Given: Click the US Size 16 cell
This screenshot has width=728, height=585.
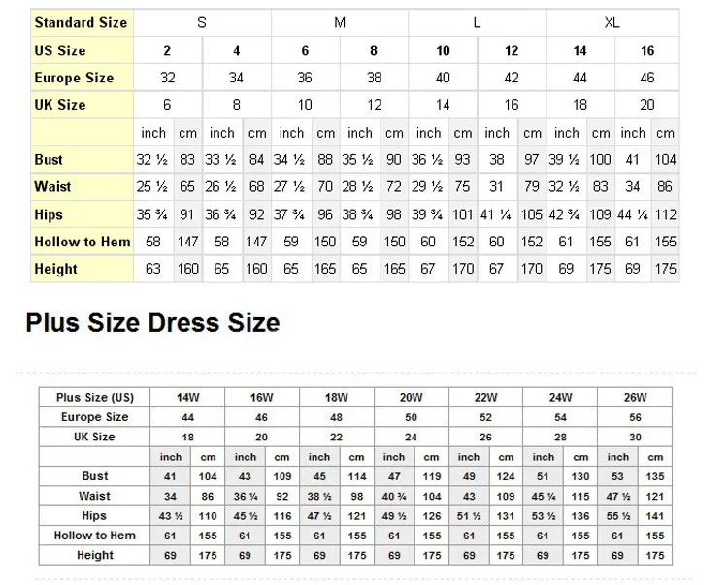Looking at the screenshot, I should tap(647, 50).
